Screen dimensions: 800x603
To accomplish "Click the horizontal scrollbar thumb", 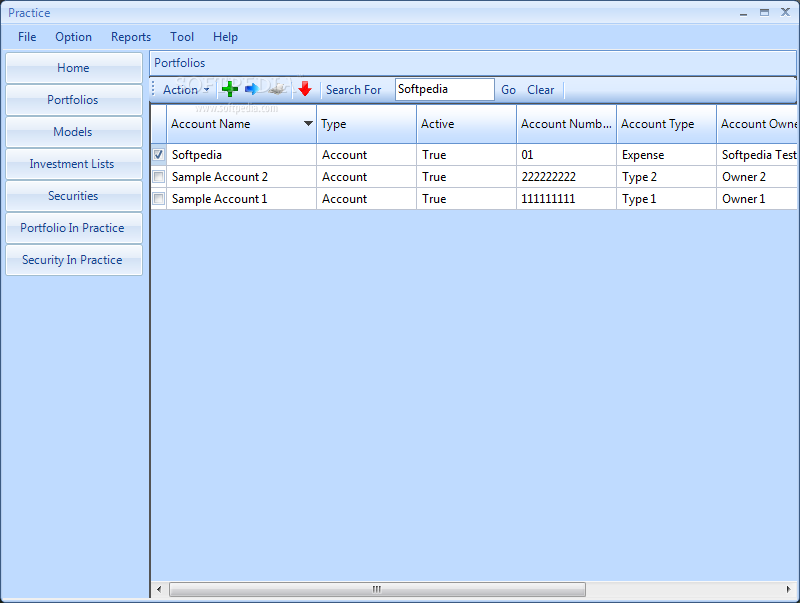I will [378, 589].
